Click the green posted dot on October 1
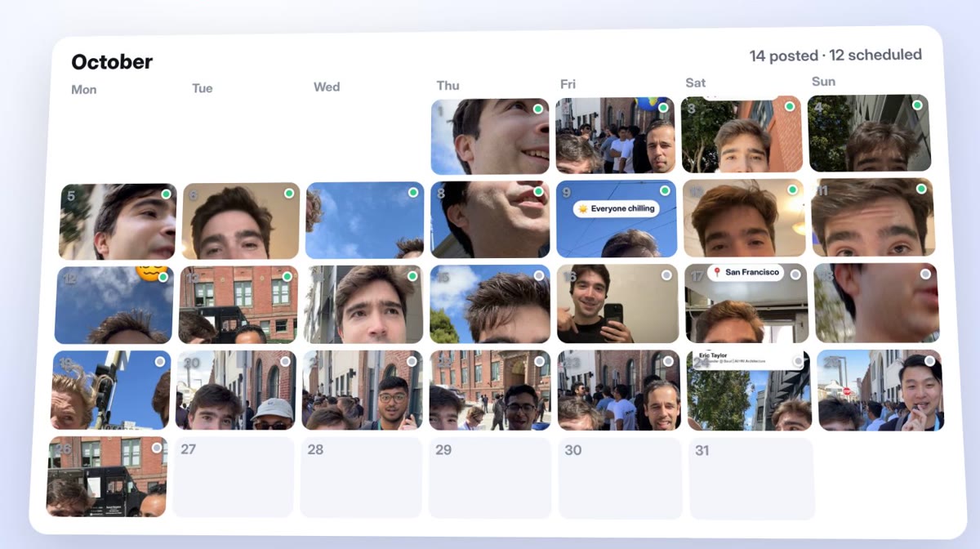The image size is (980, 549). point(538,109)
